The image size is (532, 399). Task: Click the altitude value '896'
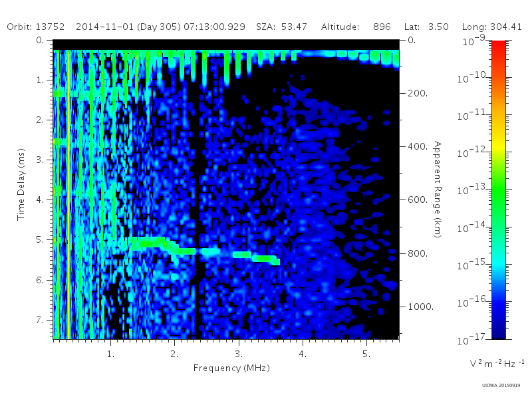[382, 27]
